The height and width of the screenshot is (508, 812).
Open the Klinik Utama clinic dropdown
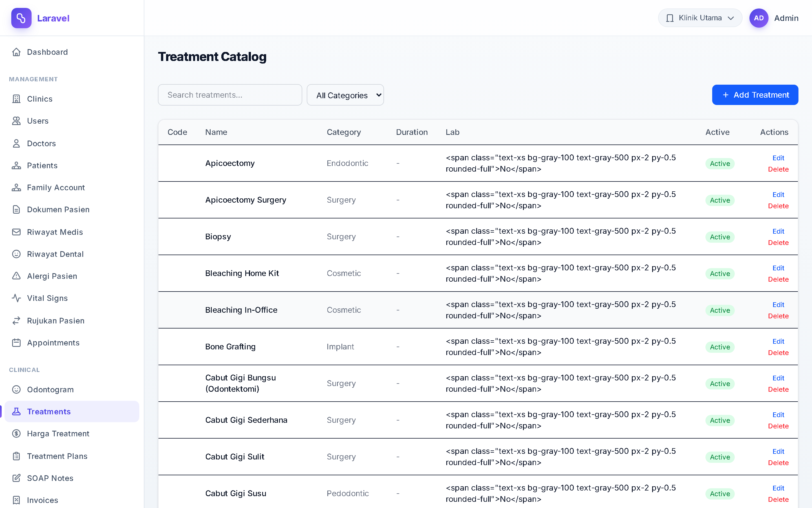click(700, 18)
